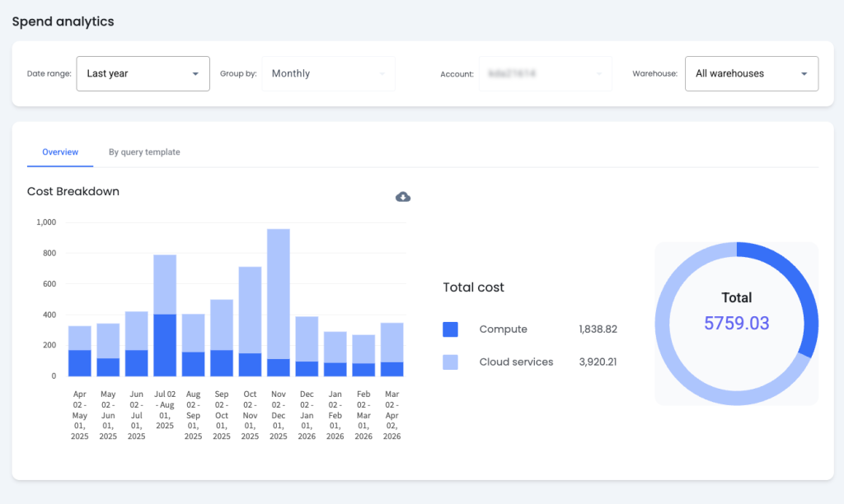Viewport: 844px width, 504px height.
Task: Open the Account selector field
Action: (x=545, y=73)
